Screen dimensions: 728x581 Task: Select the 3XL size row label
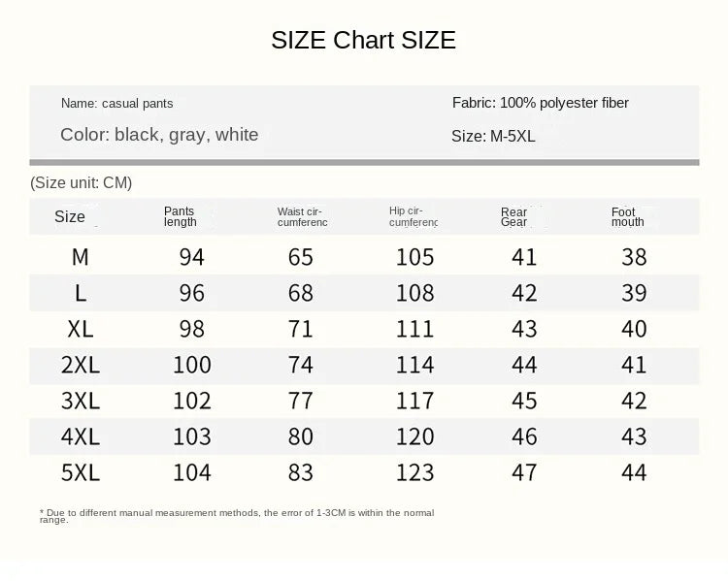tap(81, 400)
